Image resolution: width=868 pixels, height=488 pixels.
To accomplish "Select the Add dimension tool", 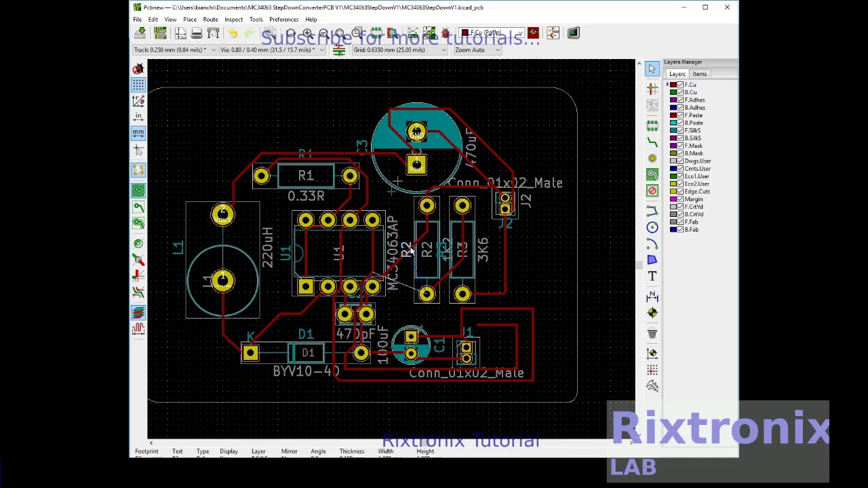I will [x=652, y=296].
